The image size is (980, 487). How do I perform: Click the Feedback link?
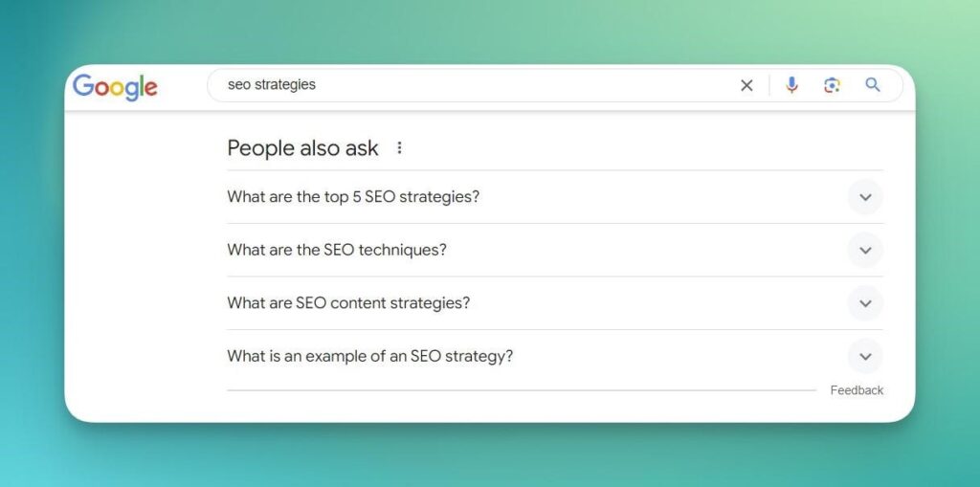pyautogui.click(x=857, y=390)
